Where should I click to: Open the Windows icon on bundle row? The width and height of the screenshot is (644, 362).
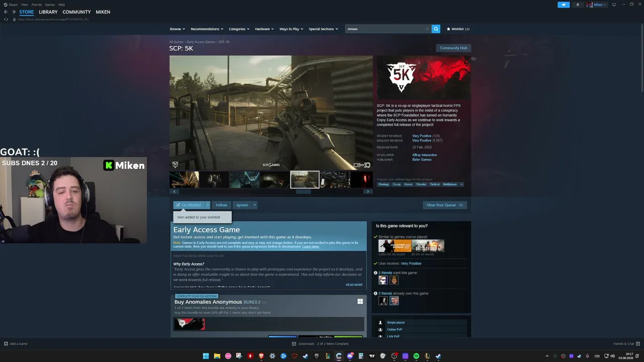click(x=360, y=302)
